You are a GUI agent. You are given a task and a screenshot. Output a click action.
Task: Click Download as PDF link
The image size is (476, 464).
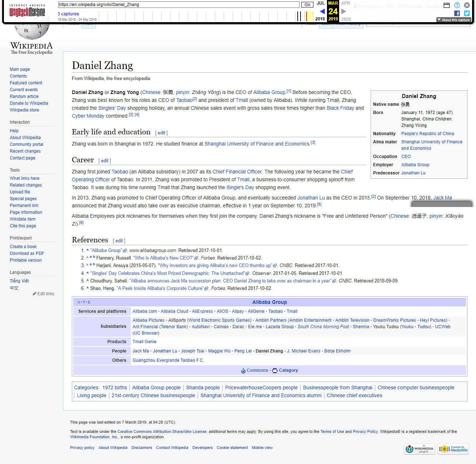tap(27, 253)
